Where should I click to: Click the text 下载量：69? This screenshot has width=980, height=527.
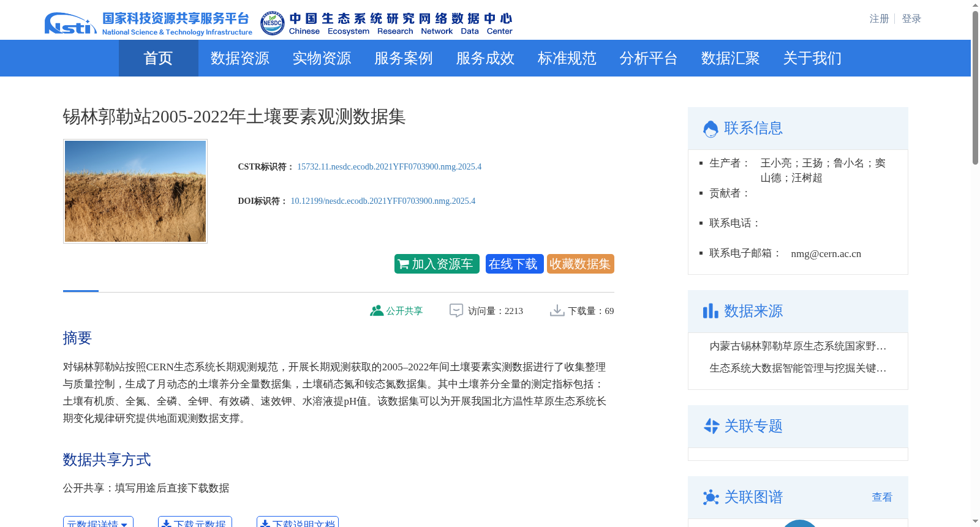(x=591, y=311)
